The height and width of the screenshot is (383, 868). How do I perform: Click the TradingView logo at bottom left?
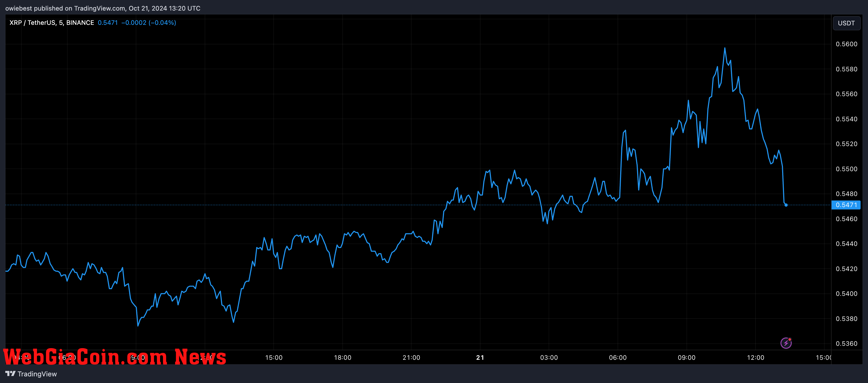31,374
